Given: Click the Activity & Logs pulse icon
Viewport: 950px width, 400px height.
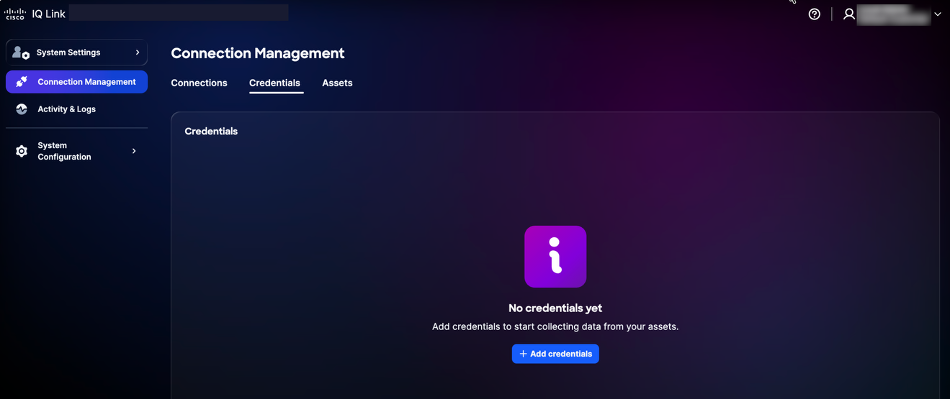Looking at the screenshot, I should click(x=22, y=110).
